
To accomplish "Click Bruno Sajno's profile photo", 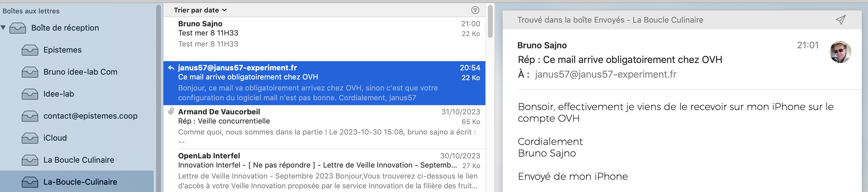I will (840, 52).
